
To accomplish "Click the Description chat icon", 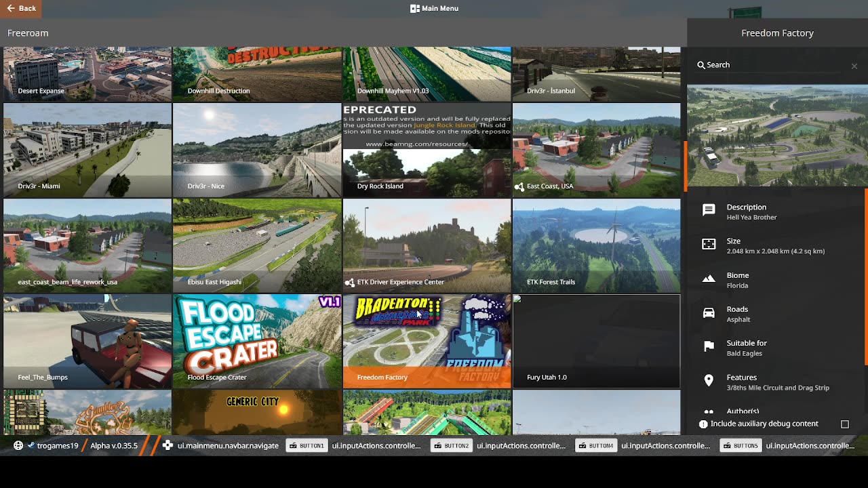I will point(709,211).
